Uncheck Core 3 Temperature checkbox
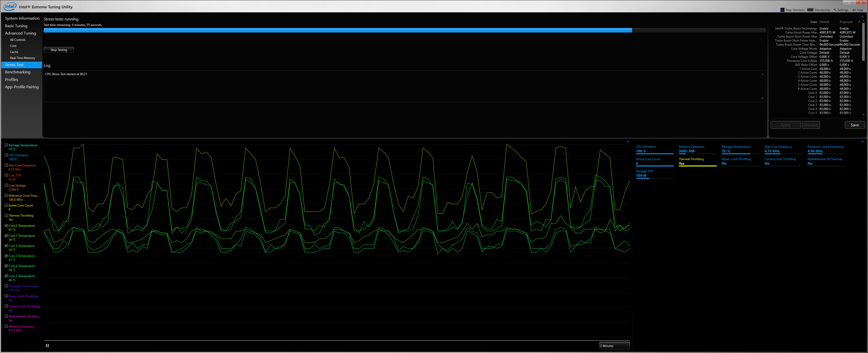Viewport: 868px width, 353px height. coord(6,256)
